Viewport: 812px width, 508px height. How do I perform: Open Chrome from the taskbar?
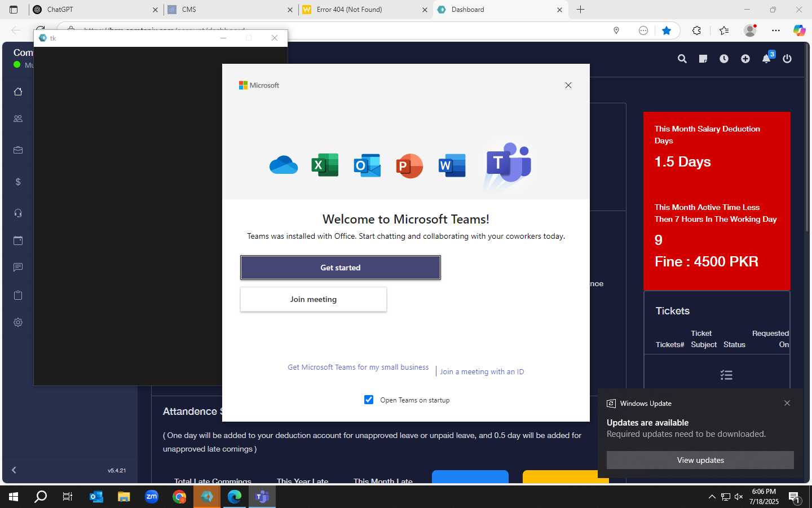pyautogui.click(x=179, y=497)
